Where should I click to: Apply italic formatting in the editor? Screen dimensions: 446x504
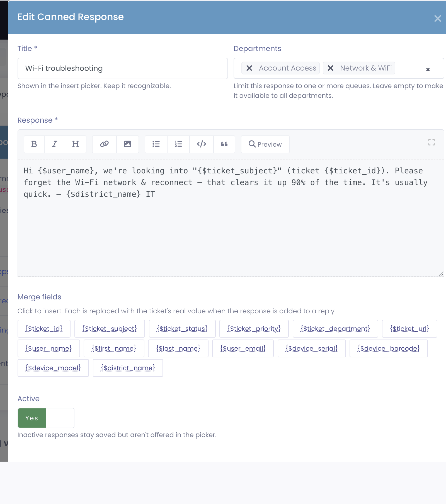(55, 144)
